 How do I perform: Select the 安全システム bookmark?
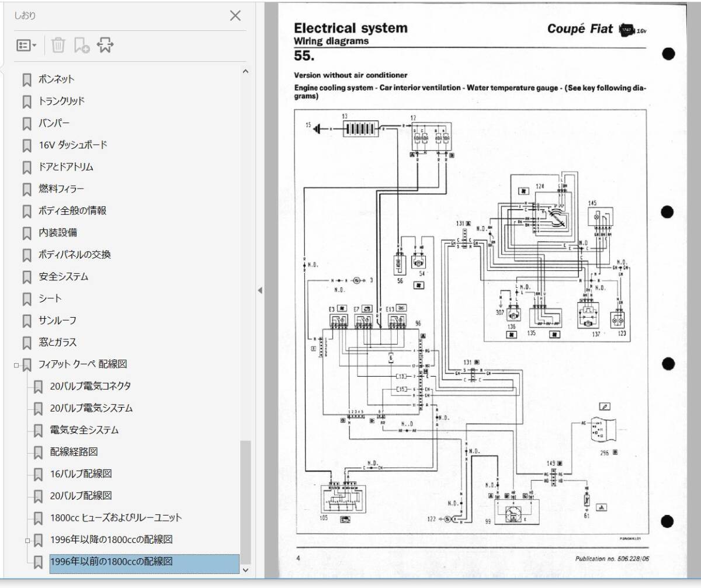[x=64, y=277]
